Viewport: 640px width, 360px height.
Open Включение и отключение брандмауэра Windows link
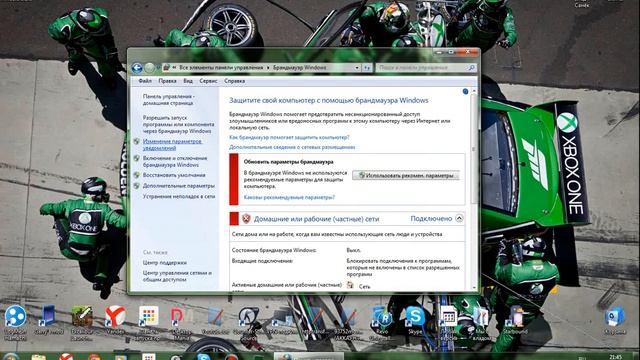pos(175,161)
